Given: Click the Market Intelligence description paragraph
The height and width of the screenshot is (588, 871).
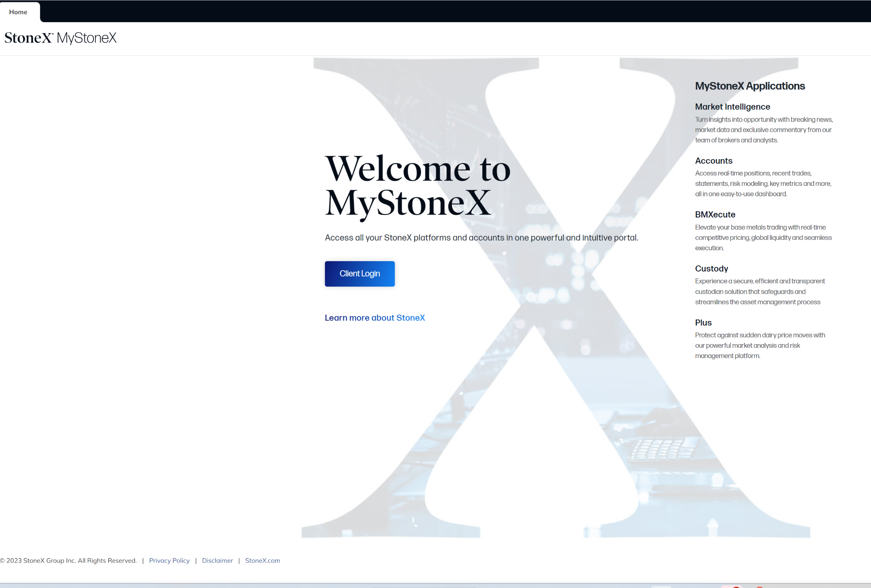Looking at the screenshot, I should click(x=763, y=130).
